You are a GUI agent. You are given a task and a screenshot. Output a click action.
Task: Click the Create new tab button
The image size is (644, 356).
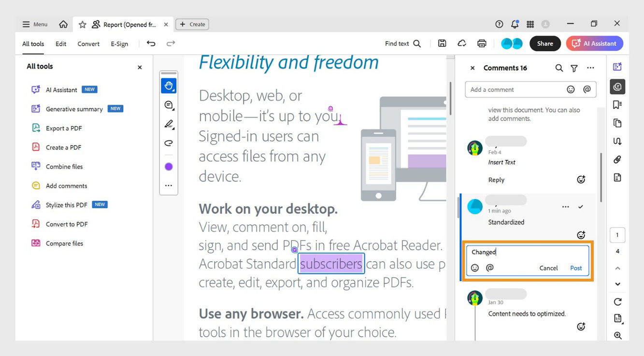pyautogui.click(x=192, y=24)
